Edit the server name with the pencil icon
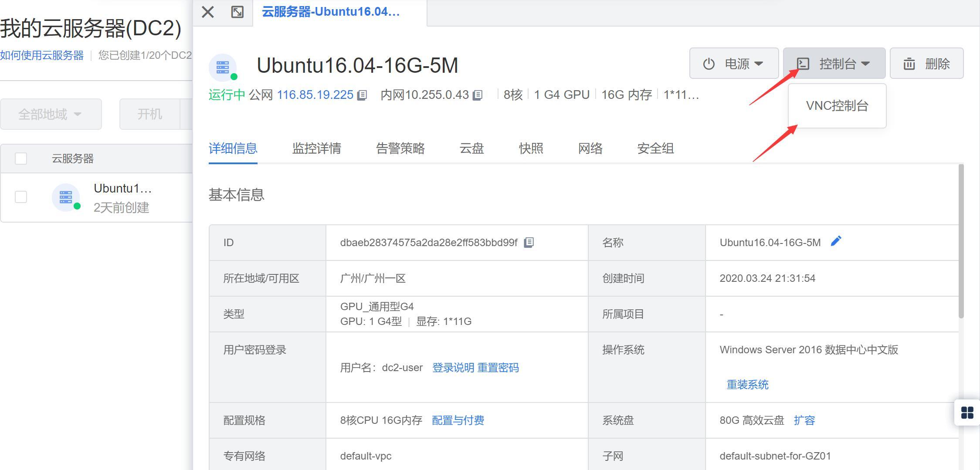The image size is (980, 470). pos(836,241)
